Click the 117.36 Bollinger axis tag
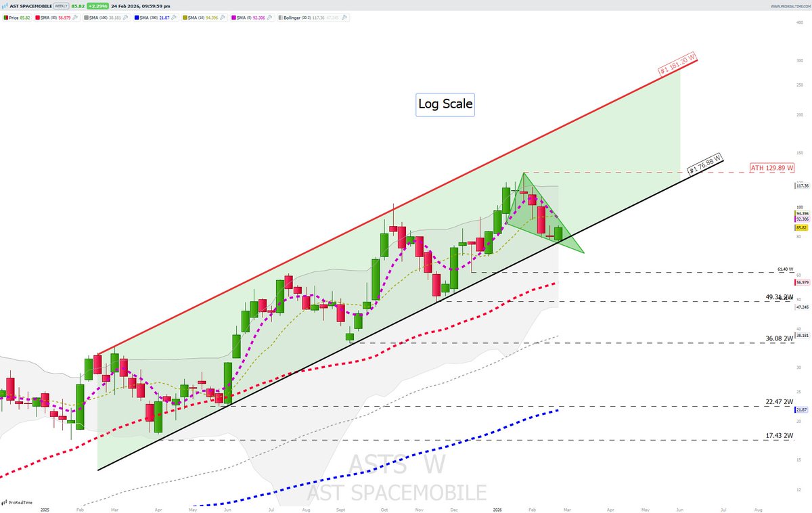The width and height of the screenshot is (812, 513). pyautogui.click(x=801, y=185)
